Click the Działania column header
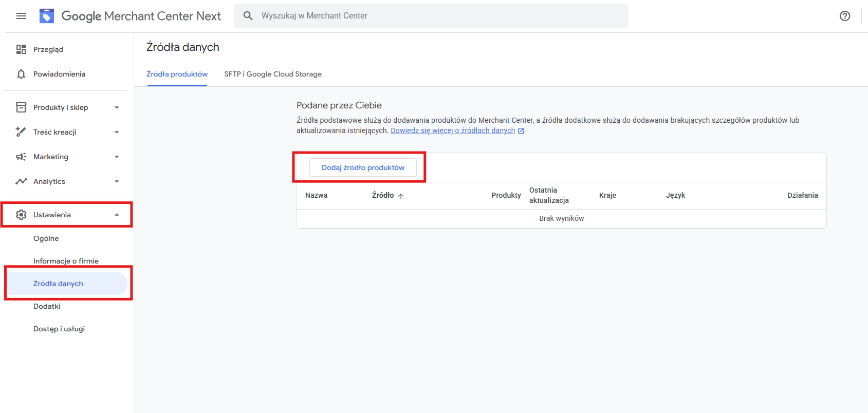The image size is (868, 413). (803, 195)
